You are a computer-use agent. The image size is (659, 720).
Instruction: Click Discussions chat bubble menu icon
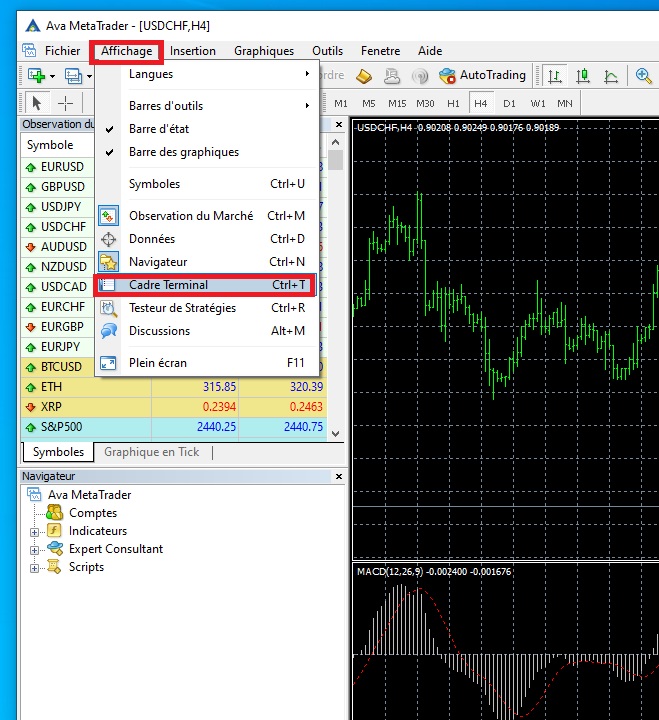pyautogui.click(x=108, y=331)
